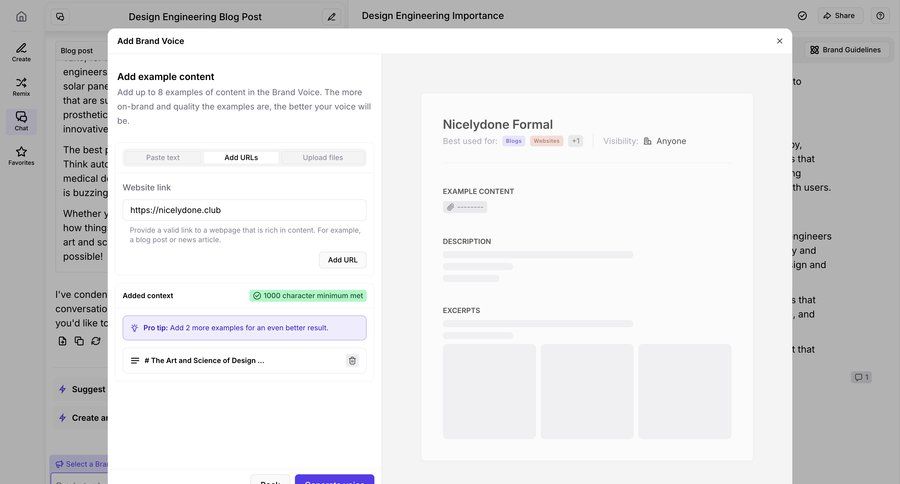Click the 1000 character minimum met badge

[x=308, y=296]
